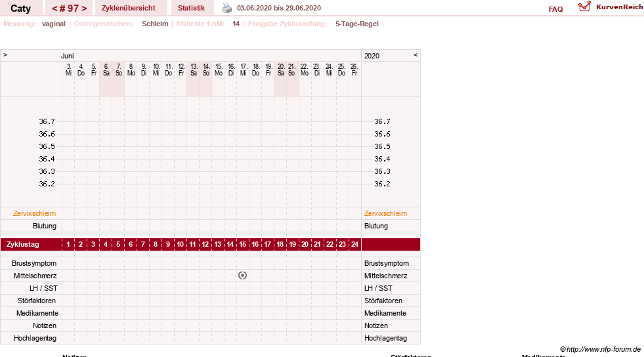Click früheste 1.hM value '14'
Image resolution: width=644 pixels, height=357 pixels.
(236, 24)
